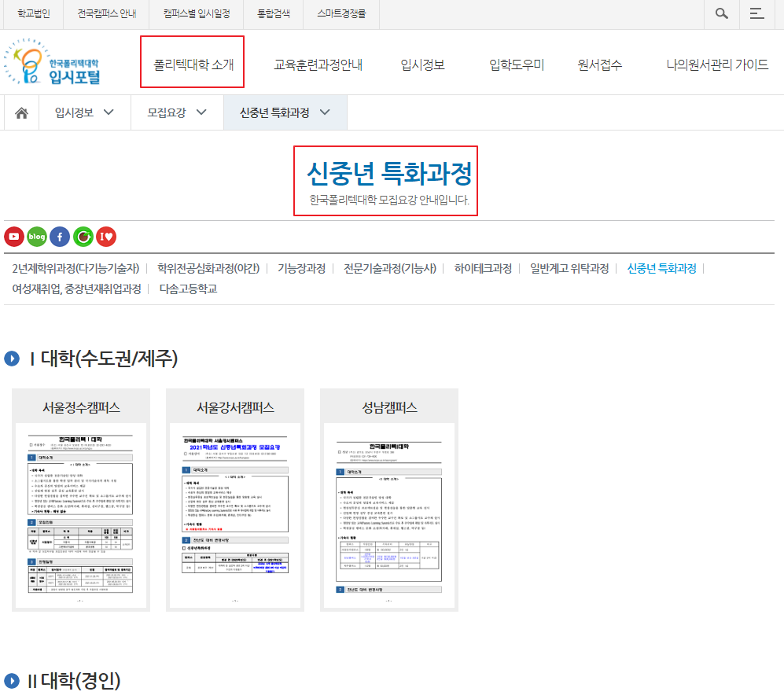Image resolution: width=784 pixels, height=699 pixels.
Task: Click the 서울강서캠퍼스 card title
Action: point(235,407)
